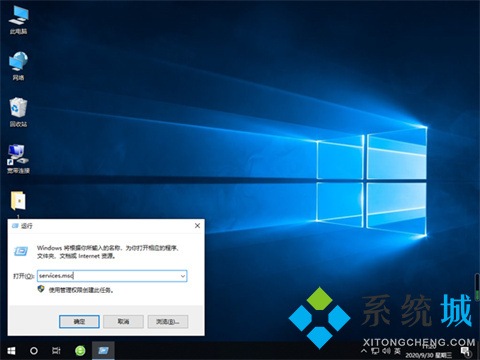The width and height of the screenshot is (480, 360).
Task: Launch the green browser icon on taskbar
Action: (80, 351)
